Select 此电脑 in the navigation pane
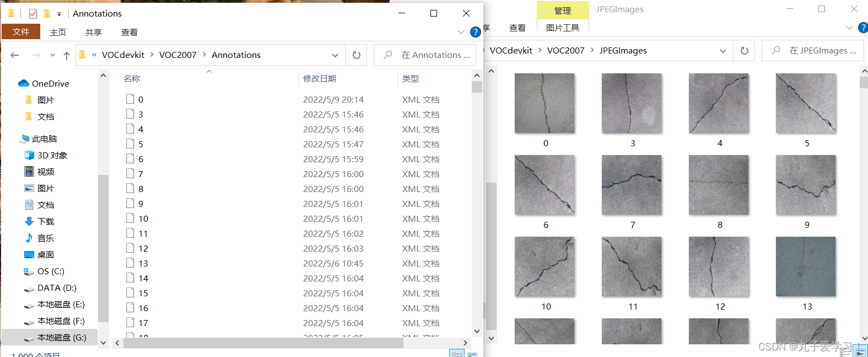Viewport: 868px width, 357px height. click(39, 139)
